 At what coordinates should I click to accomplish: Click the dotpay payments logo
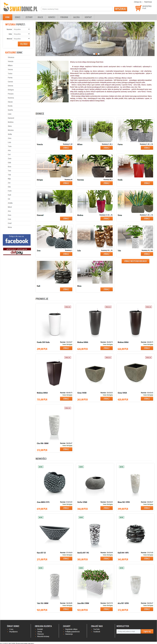[17, 251]
